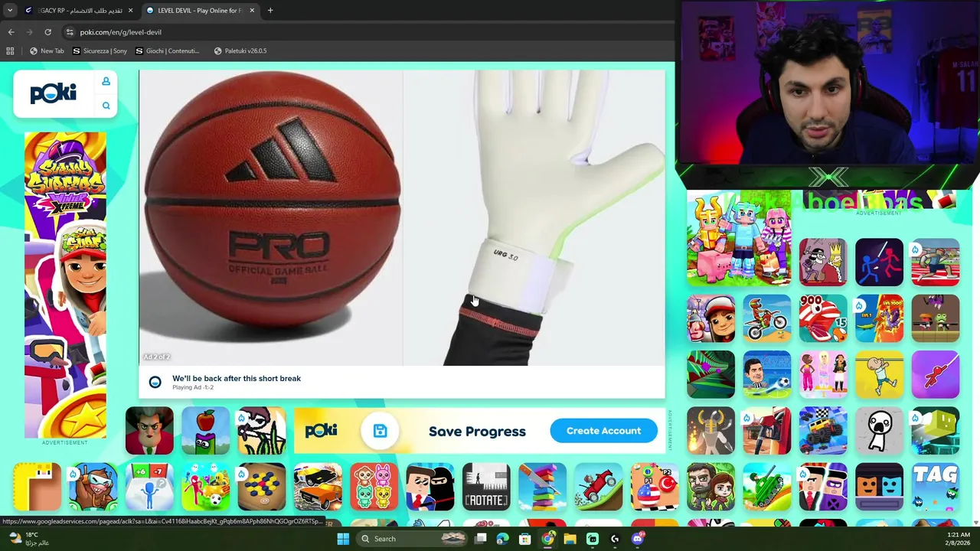The width and height of the screenshot is (980, 551).
Task: Open Task View on the taskbar
Action: click(480, 539)
